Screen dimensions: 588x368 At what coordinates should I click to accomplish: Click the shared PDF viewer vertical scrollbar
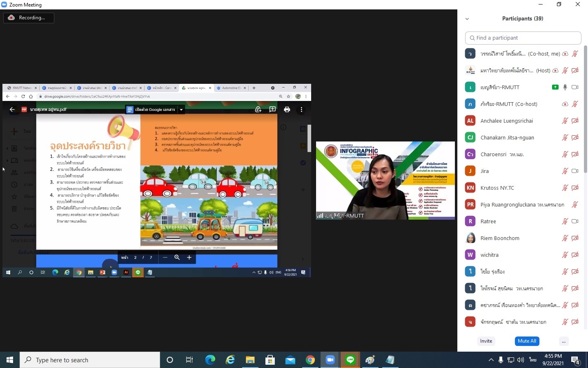pos(309,138)
